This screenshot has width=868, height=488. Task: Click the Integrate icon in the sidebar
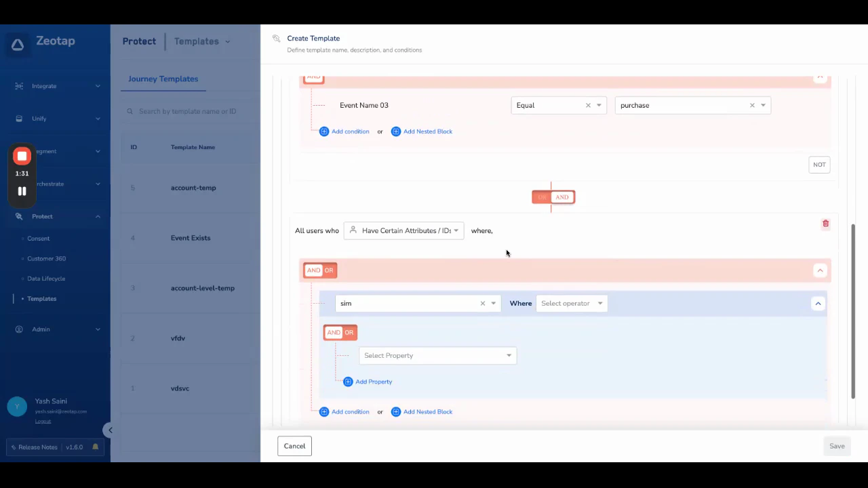(18, 85)
